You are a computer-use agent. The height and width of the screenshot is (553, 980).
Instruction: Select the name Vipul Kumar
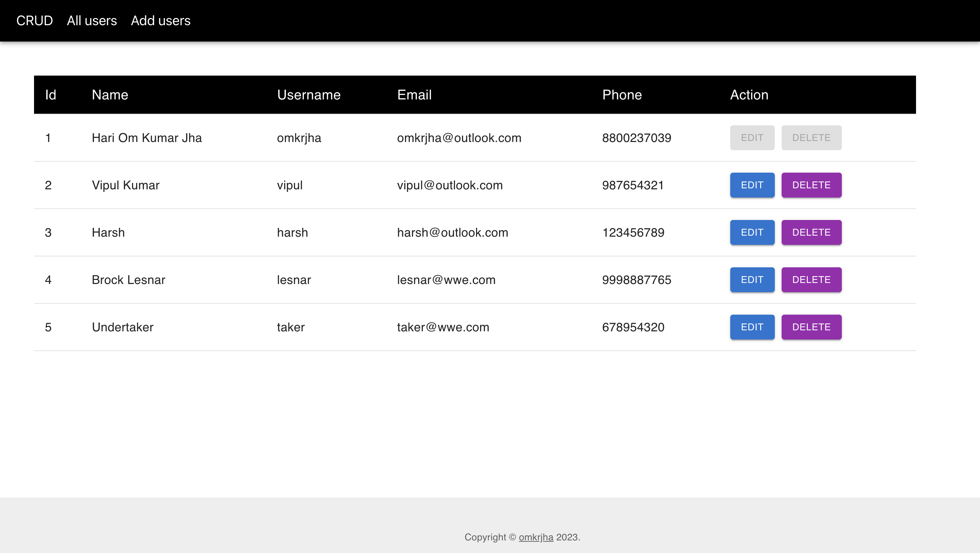126,185
